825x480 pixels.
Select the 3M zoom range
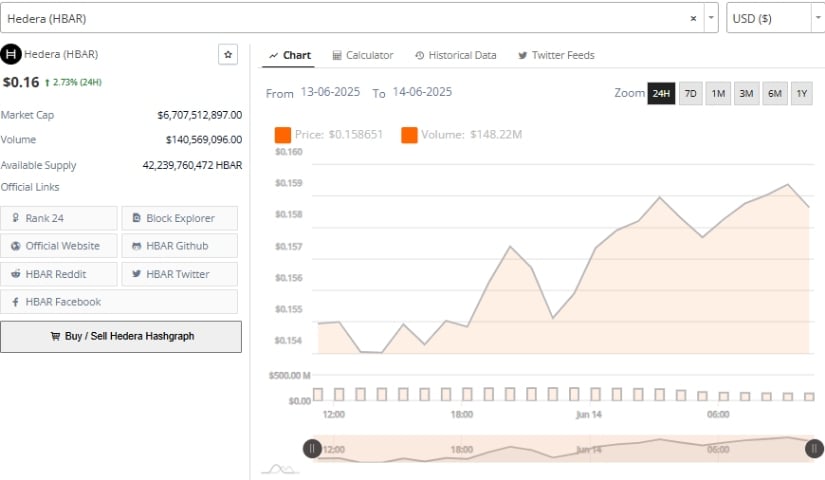pyautogui.click(x=747, y=94)
